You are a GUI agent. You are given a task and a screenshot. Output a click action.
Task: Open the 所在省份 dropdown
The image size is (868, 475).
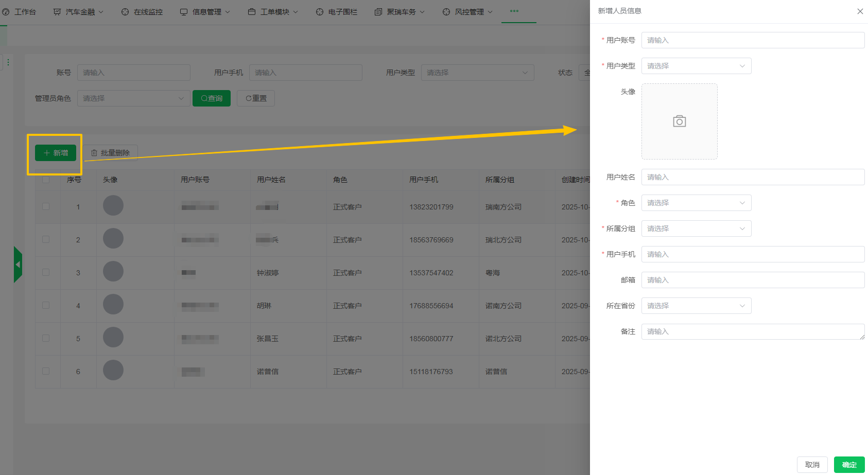(696, 306)
